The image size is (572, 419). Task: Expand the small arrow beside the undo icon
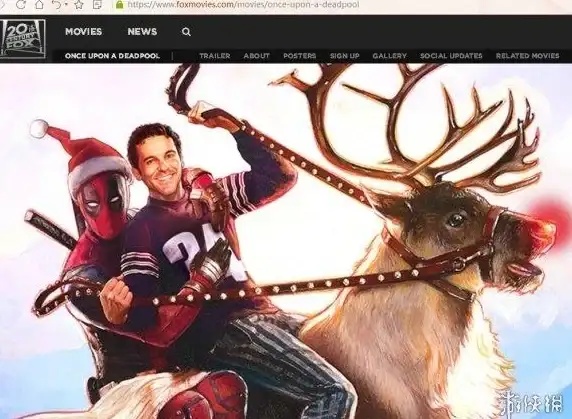point(66,5)
